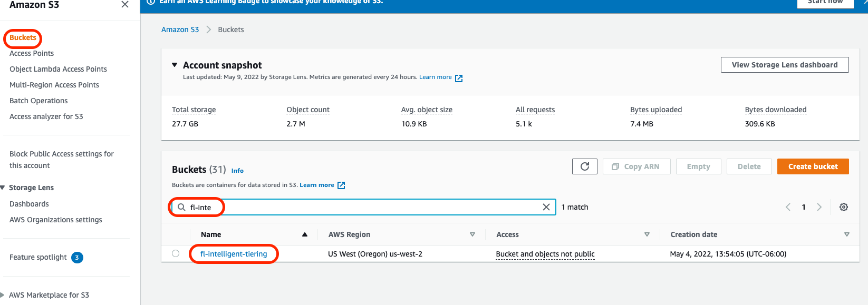The width and height of the screenshot is (868, 305).
Task: Click View Storage Lens dashboard button
Action: [x=784, y=65]
